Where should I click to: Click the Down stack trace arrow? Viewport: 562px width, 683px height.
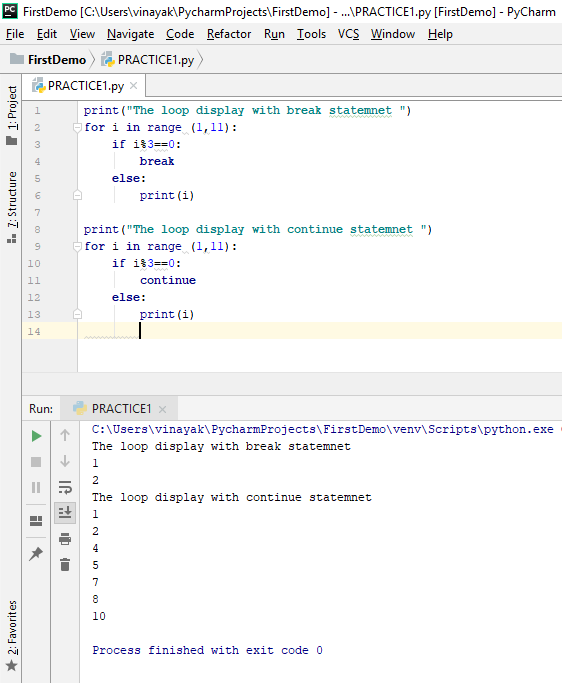point(65,461)
